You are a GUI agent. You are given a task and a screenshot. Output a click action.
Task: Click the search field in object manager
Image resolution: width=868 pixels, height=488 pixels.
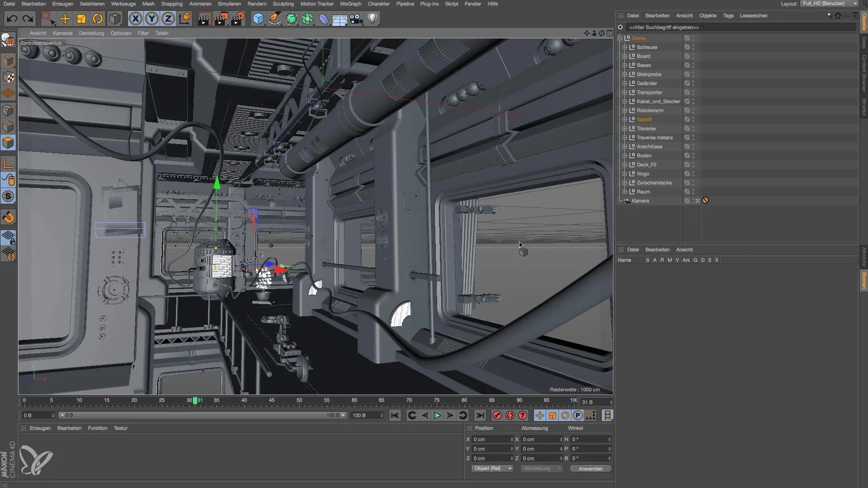(x=741, y=27)
